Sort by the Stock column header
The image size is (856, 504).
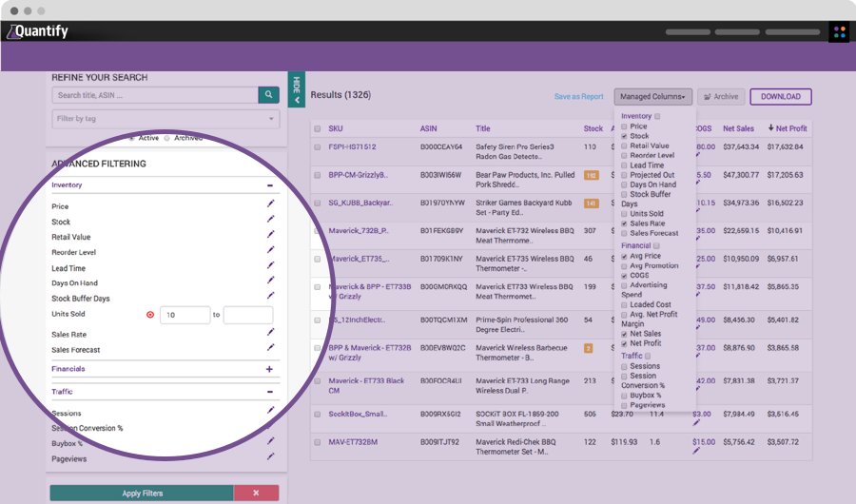(x=593, y=129)
